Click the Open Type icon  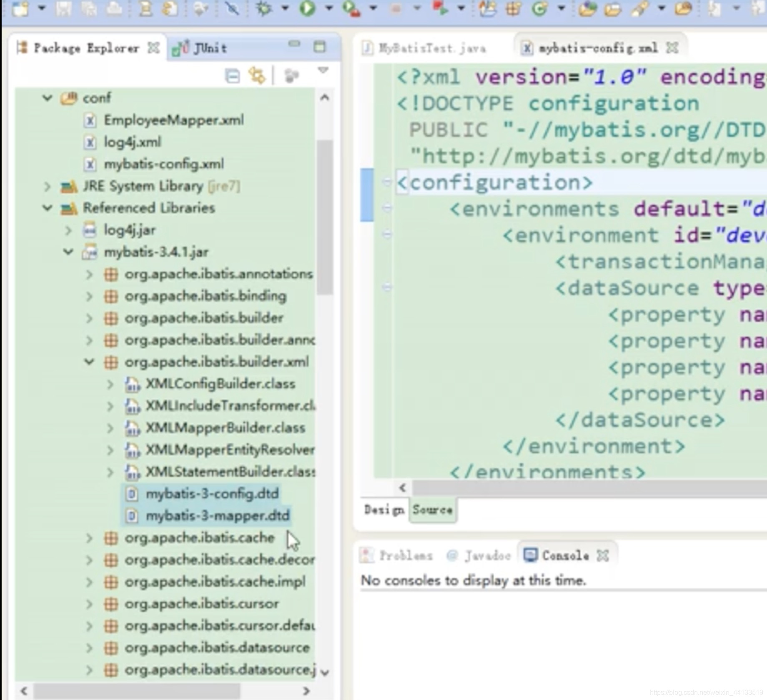coord(587,8)
